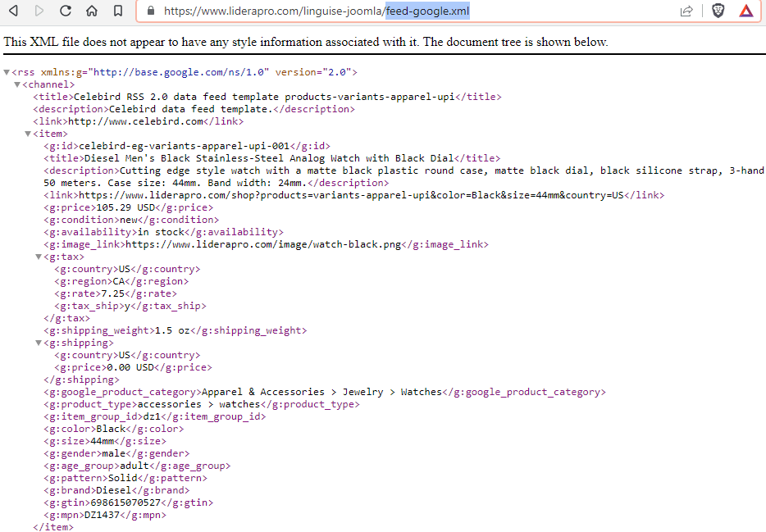Viewport: 766px width, 532px height.
Task: Click the g:id value celebird-eg-variants-apparel-upi-001
Action: point(185,146)
